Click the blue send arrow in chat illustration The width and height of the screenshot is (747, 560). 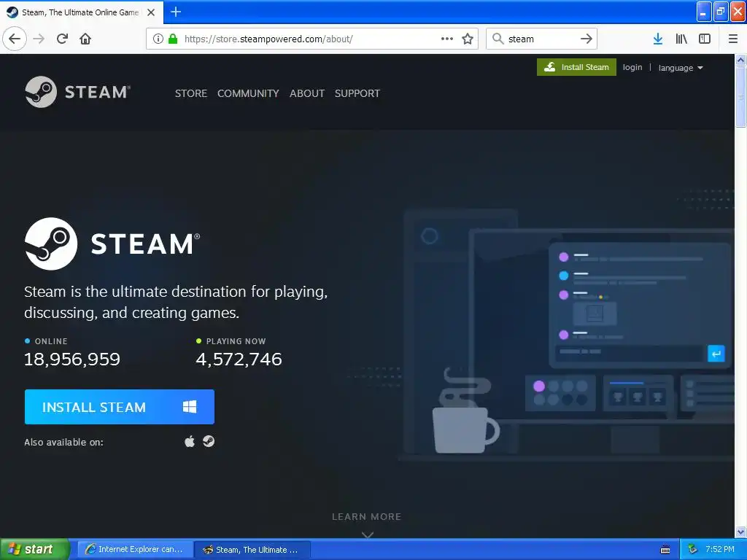point(716,354)
